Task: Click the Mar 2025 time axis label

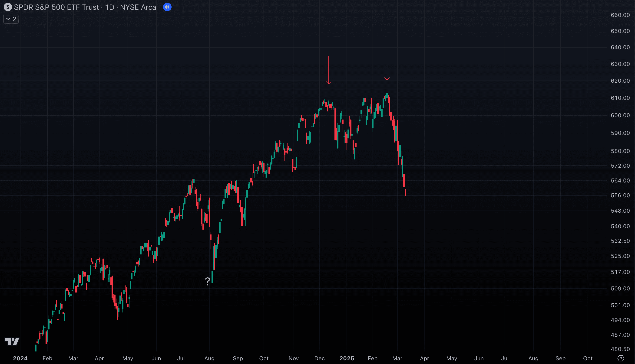Action: pos(397,358)
